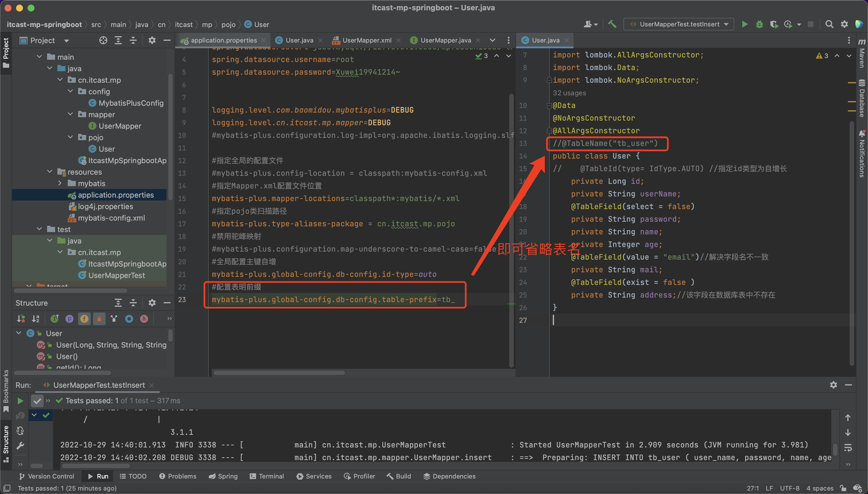868x494 pixels.
Task: Toggle Show Fields filter in Structure
Action: point(84,319)
